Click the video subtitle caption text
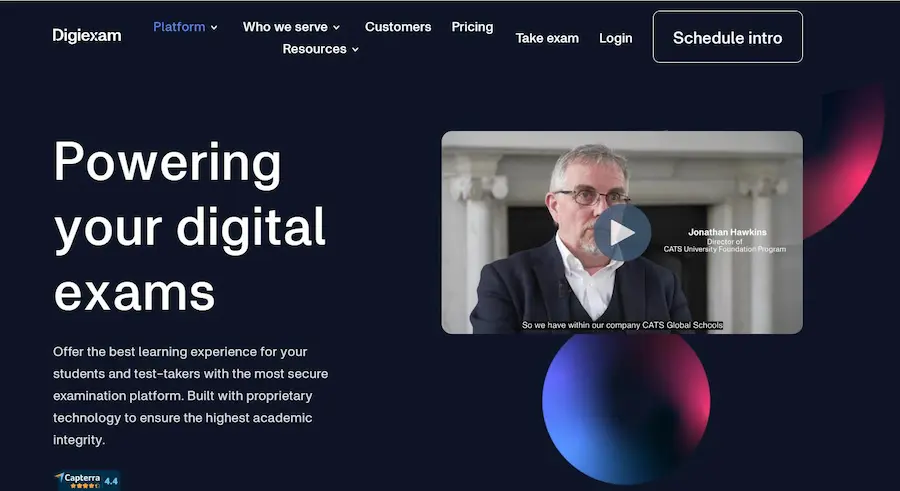The width and height of the screenshot is (900, 491). point(622,325)
